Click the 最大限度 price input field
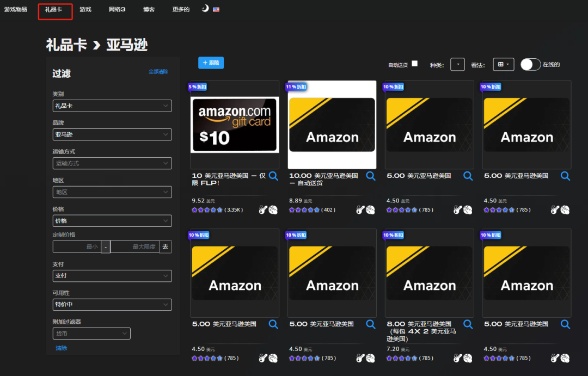The width and height of the screenshot is (588, 376). (x=134, y=246)
